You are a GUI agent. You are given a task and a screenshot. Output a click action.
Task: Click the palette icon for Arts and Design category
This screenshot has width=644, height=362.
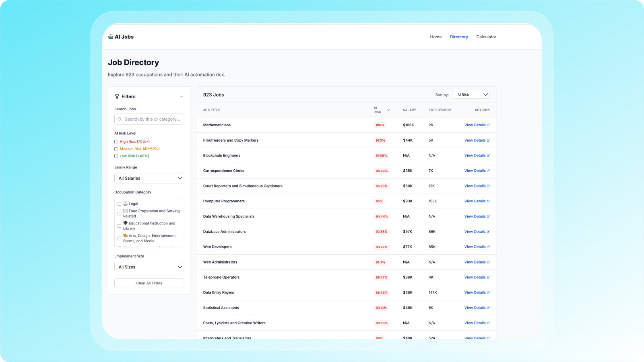point(125,236)
